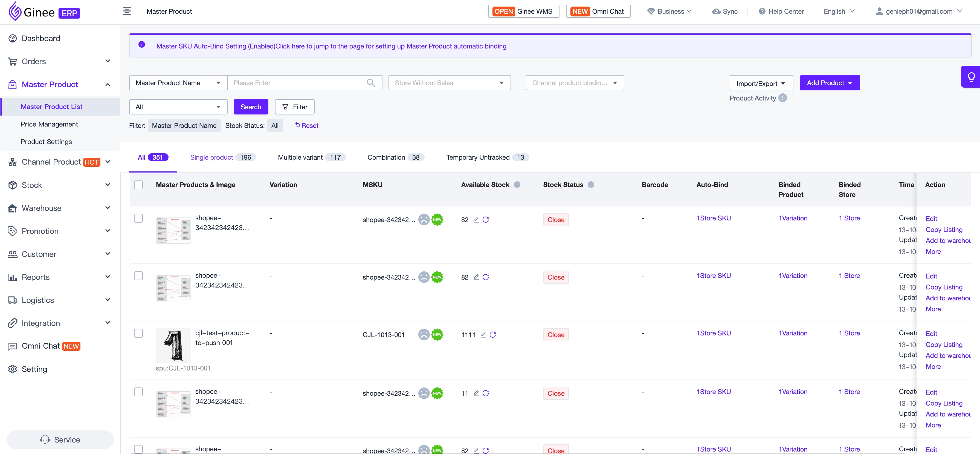This screenshot has width=980, height=454.
Task: Click 1Store SKU link in CJL-1013-001 row
Action: click(x=713, y=333)
